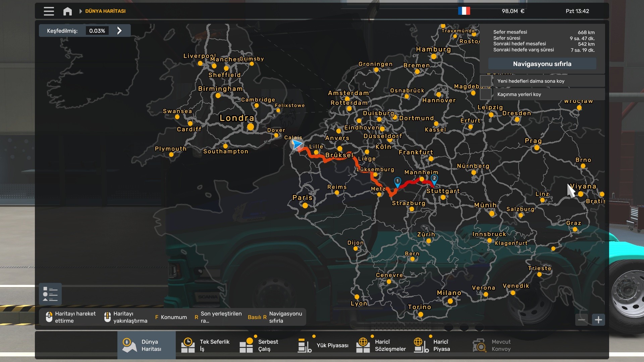
Task: Click the Paris city marker
Action: click(x=305, y=205)
